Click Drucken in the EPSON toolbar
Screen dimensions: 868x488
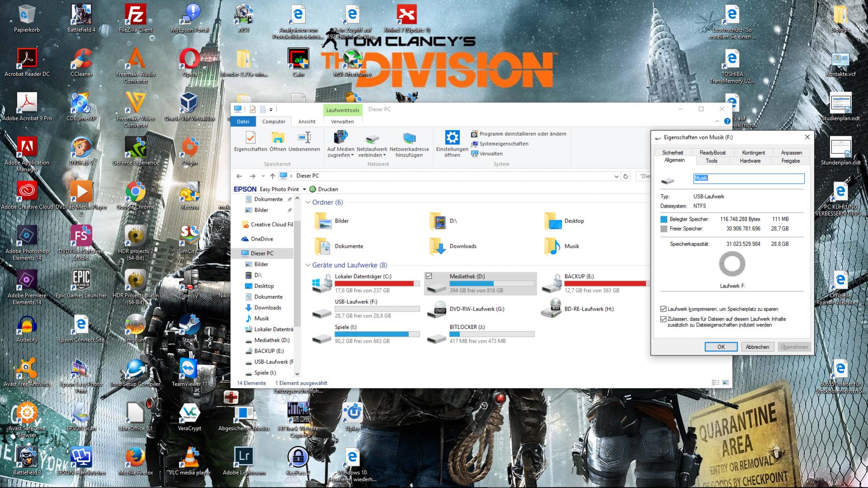(x=324, y=190)
